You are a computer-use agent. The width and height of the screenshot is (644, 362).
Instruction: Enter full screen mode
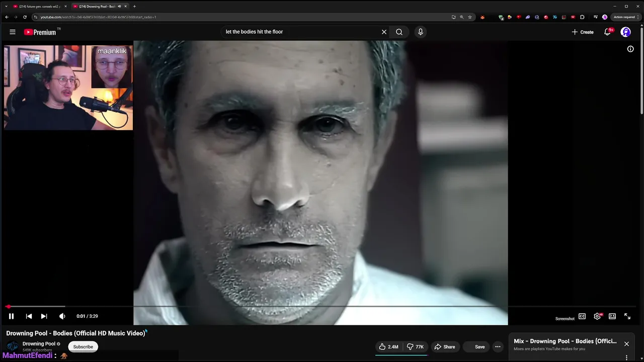click(x=627, y=316)
